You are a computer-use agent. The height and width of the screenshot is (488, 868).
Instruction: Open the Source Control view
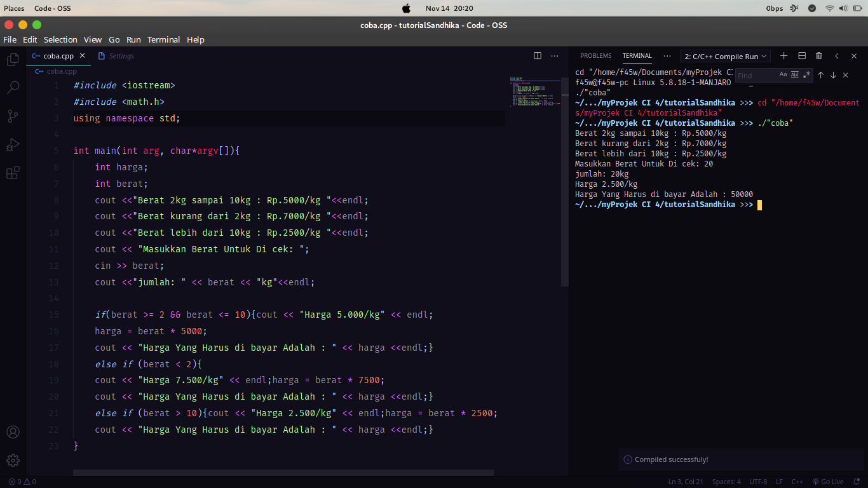13,116
